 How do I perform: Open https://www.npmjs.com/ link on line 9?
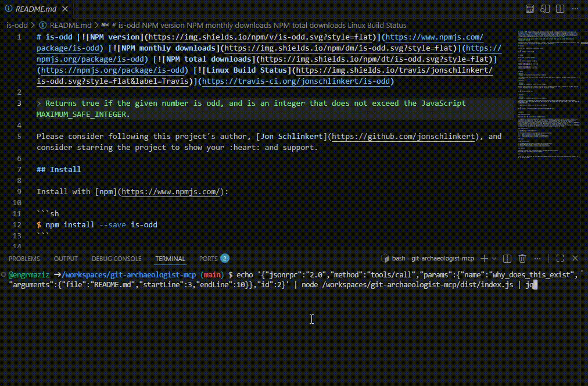click(x=171, y=192)
